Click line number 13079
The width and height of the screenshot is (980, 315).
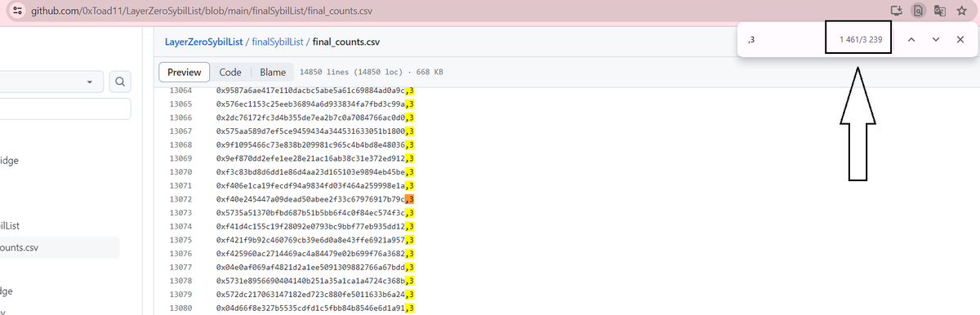click(180, 294)
